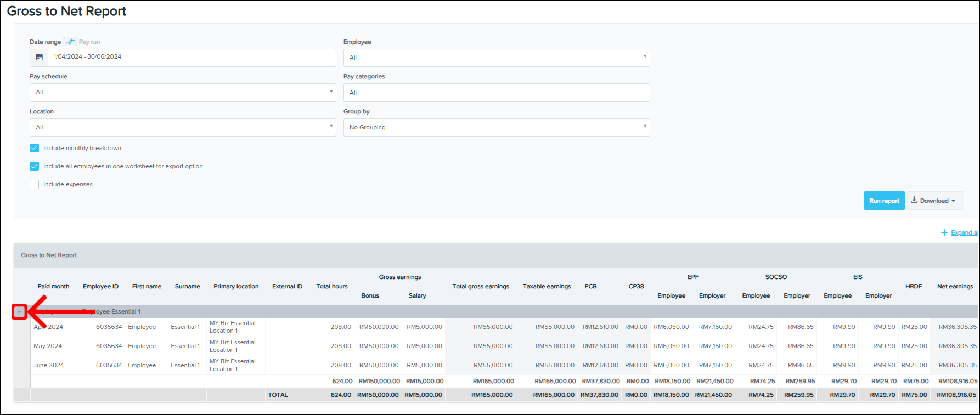Toggle Include all employees in one worksheet

pos(35,166)
